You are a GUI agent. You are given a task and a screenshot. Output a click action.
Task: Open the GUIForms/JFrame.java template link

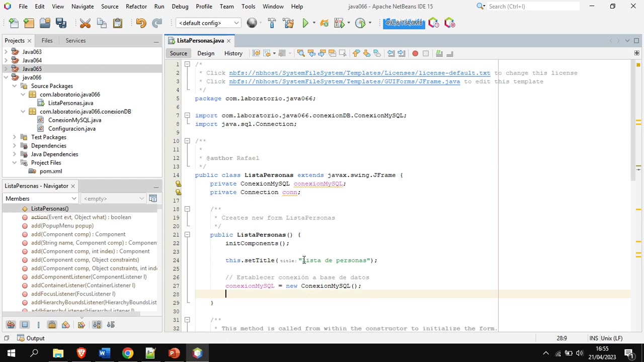[x=344, y=81]
